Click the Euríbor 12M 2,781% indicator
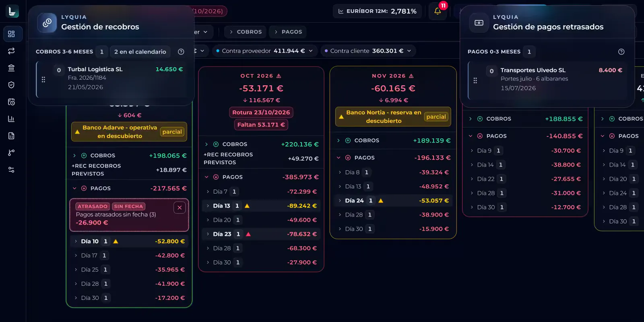Image resolution: width=644 pixels, height=322 pixels. pyautogui.click(x=377, y=11)
